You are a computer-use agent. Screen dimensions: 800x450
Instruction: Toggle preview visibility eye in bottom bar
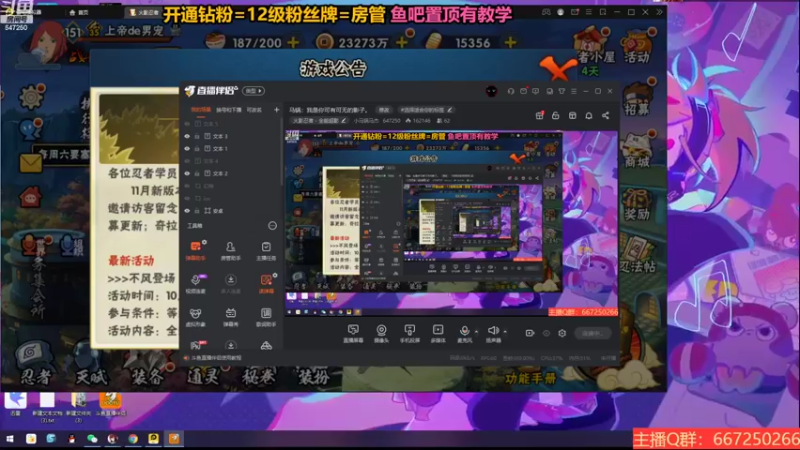tap(546, 333)
